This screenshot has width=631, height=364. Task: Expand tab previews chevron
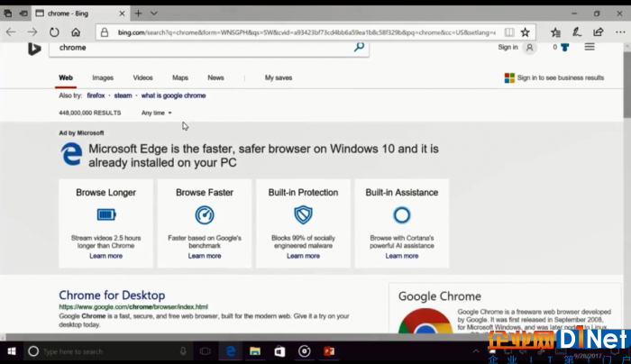[154, 14]
